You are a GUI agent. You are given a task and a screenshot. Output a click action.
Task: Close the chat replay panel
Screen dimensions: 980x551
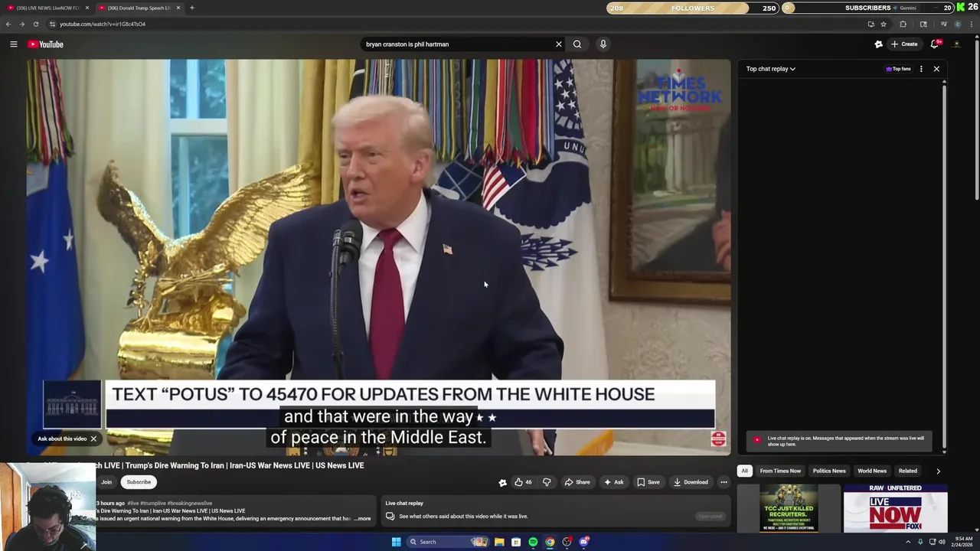coord(936,69)
